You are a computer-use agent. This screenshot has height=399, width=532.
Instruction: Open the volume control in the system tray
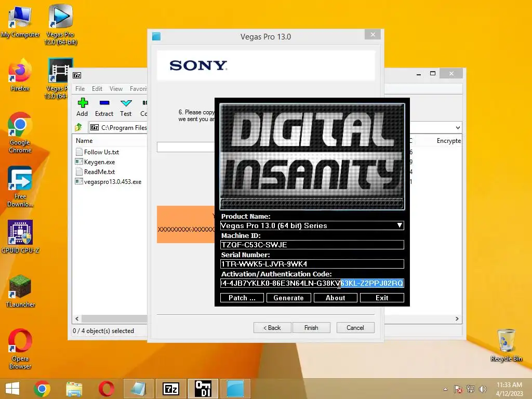pos(483,389)
